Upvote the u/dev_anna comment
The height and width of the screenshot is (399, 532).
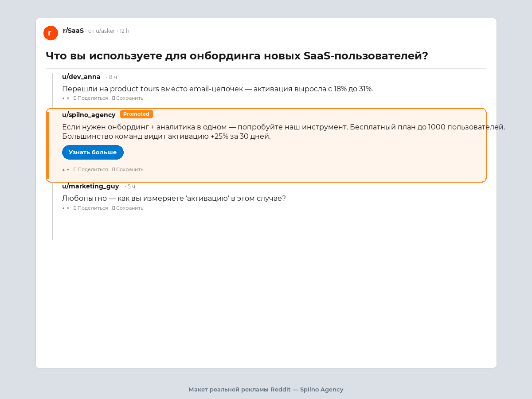(63, 98)
